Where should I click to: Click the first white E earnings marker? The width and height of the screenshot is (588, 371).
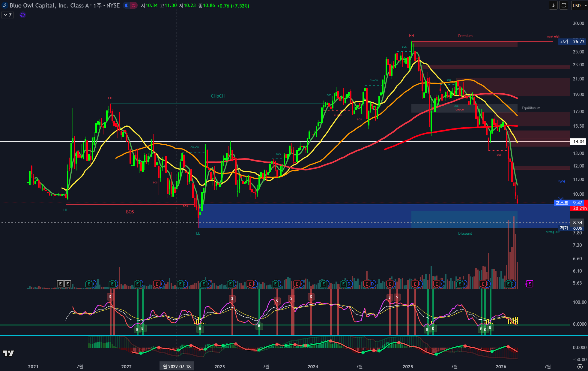[60, 284]
